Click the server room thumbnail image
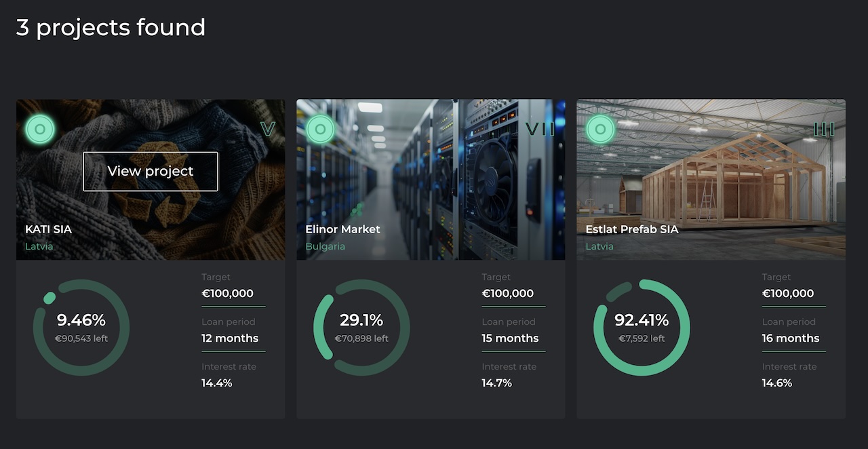This screenshot has height=449, width=868. pos(431,180)
